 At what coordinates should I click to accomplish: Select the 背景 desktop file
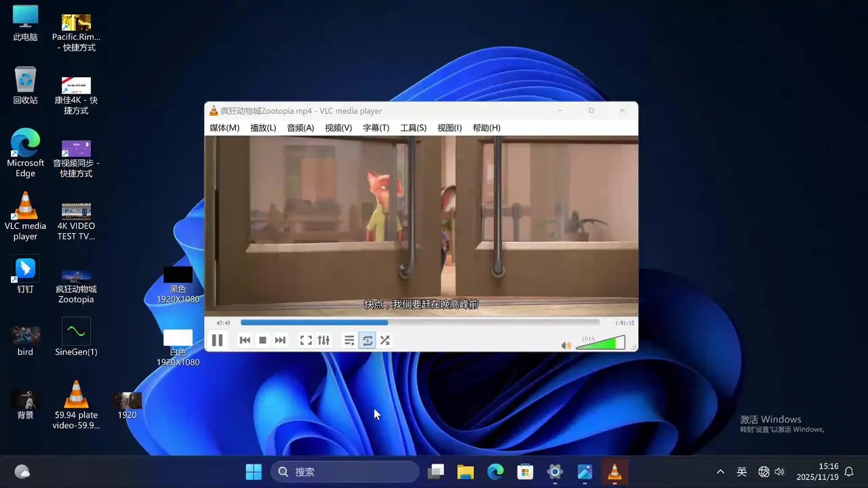click(x=25, y=405)
